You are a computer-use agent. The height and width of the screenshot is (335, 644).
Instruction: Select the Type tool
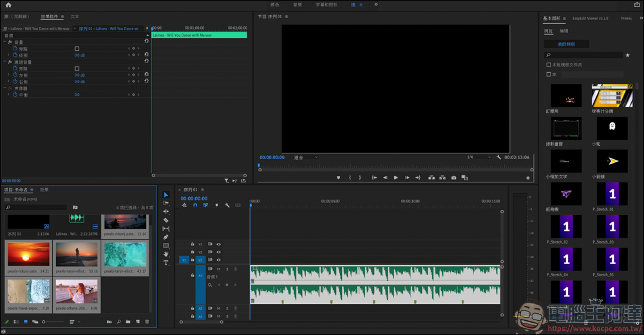[166, 263]
